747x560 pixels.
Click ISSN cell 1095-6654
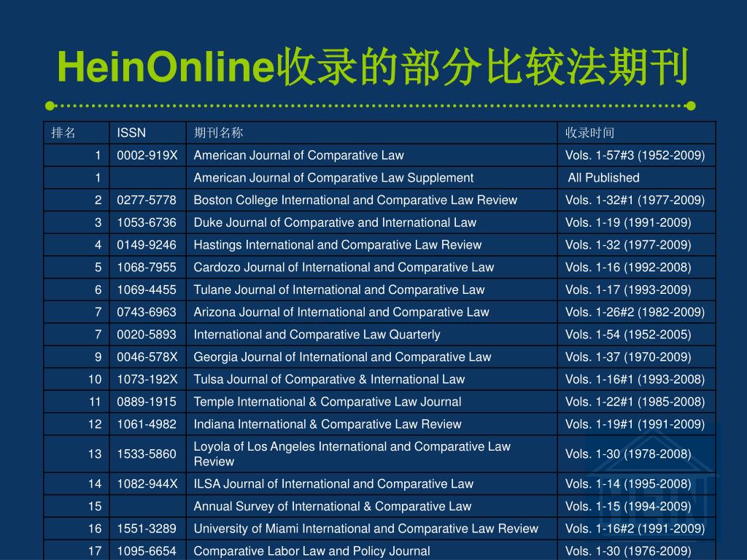[147, 551]
